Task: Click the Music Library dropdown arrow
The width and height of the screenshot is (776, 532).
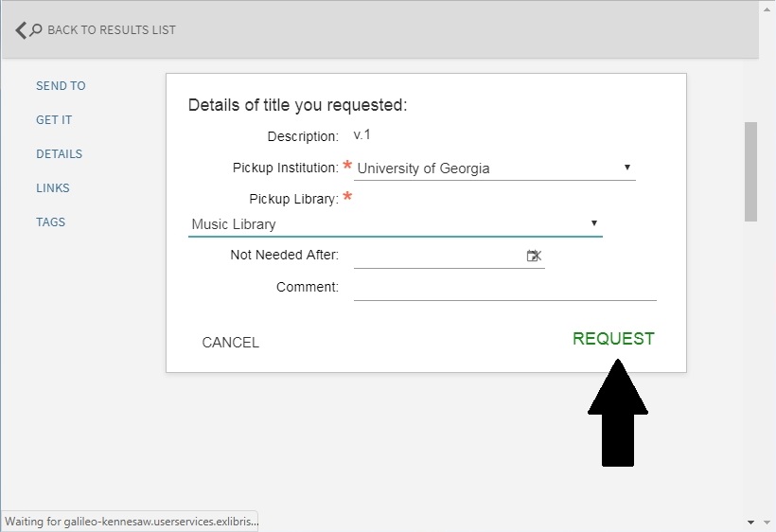Action: click(x=593, y=223)
